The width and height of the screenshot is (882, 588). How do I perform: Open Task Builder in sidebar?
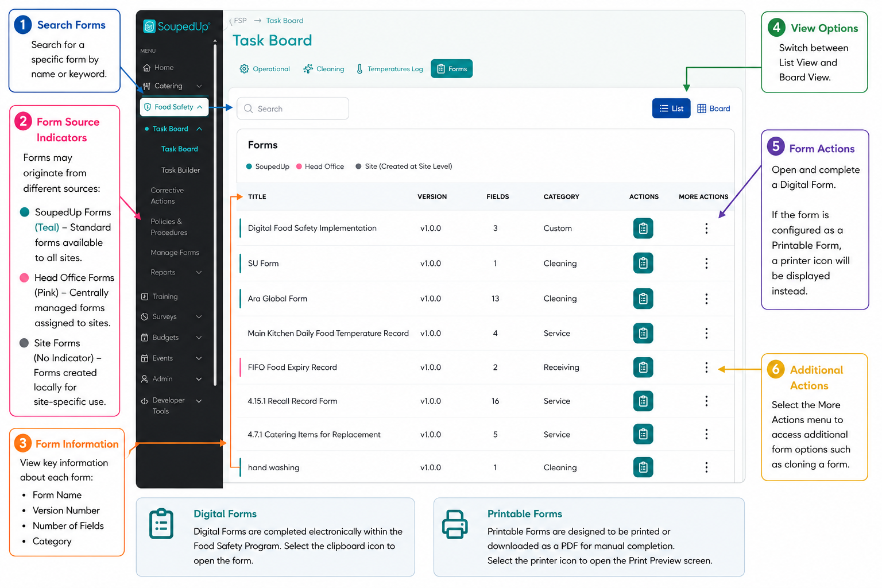(x=180, y=170)
